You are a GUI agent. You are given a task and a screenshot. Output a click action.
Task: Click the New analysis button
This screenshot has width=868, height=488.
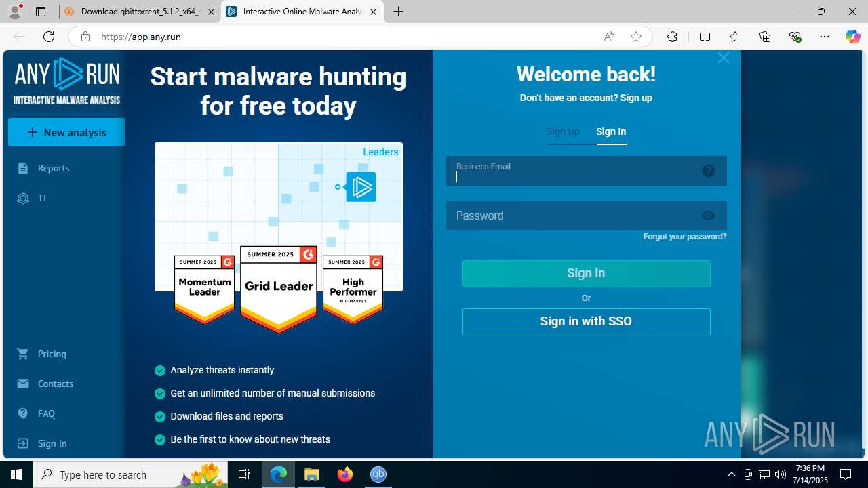(66, 132)
